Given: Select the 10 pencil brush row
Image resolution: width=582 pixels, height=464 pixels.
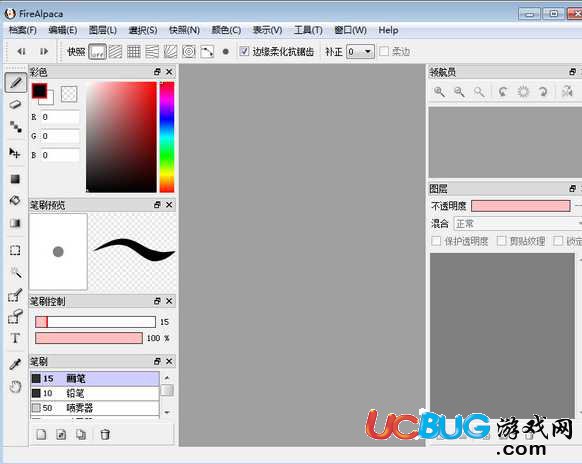Looking at the screenshot, I should (95, 393).
